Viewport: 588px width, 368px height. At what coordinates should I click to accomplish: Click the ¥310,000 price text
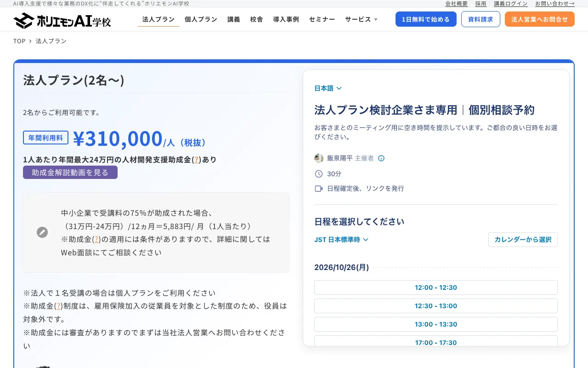(x=118, y=138)
